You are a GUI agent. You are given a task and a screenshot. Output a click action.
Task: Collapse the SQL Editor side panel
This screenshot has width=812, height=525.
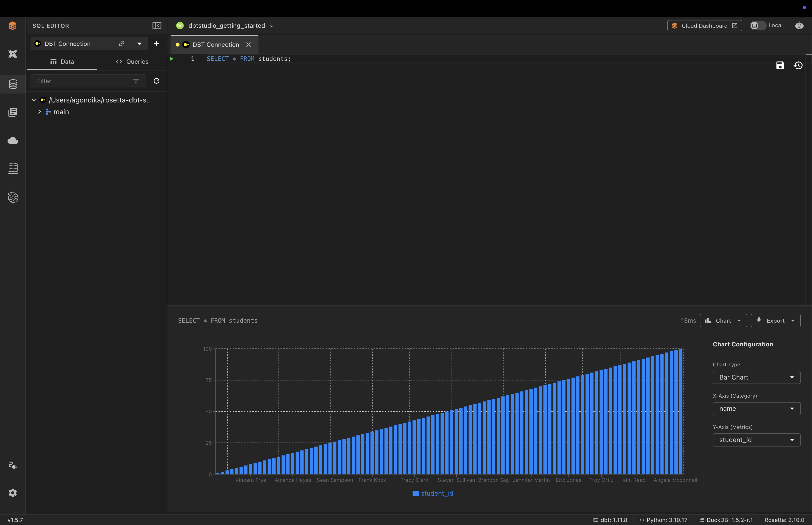pyautogui.click(x=157, y=26)
